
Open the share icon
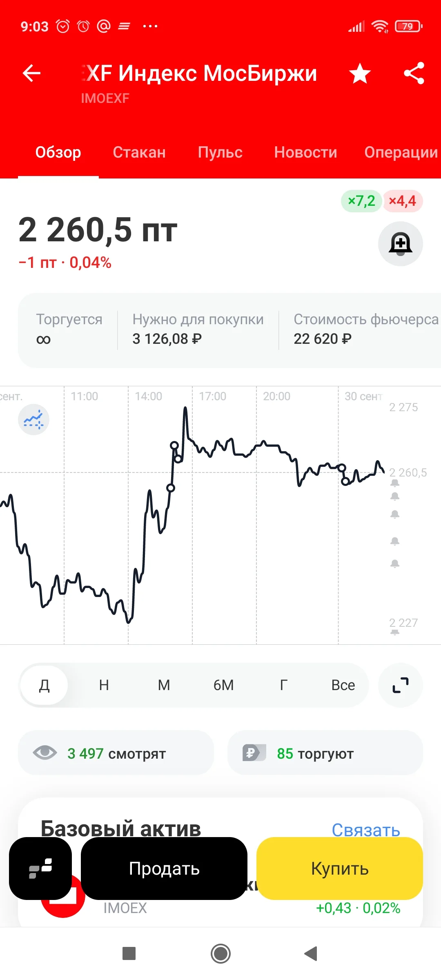[414, 73]
